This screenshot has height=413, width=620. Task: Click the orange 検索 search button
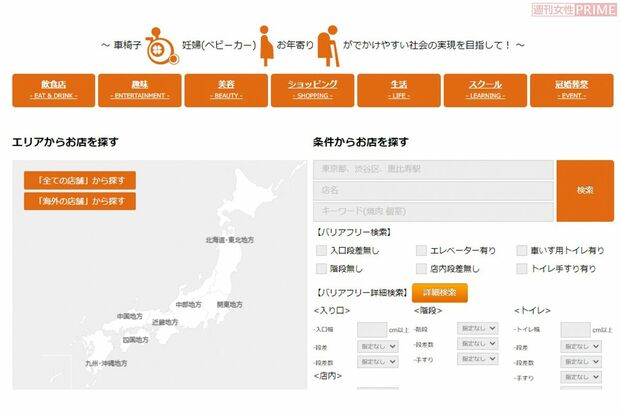tap(585, 190)
